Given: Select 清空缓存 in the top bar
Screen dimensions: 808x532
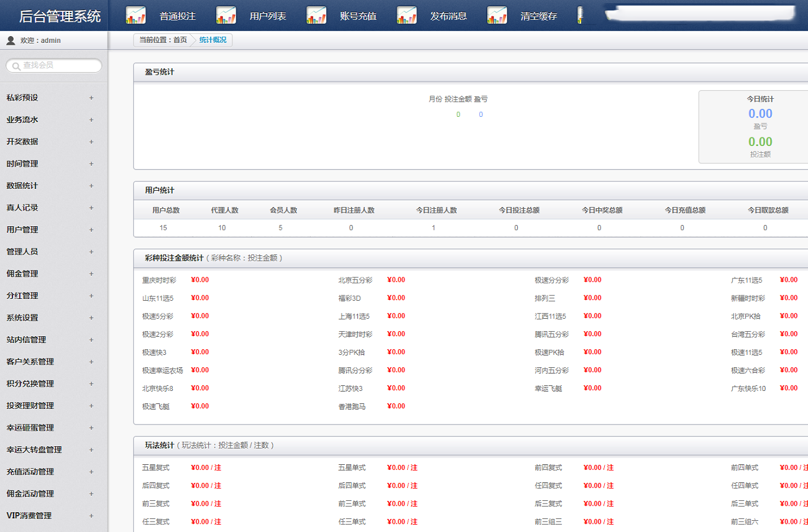Looking at the screenshot, I should pyautogui.click(x=538, y=16).
